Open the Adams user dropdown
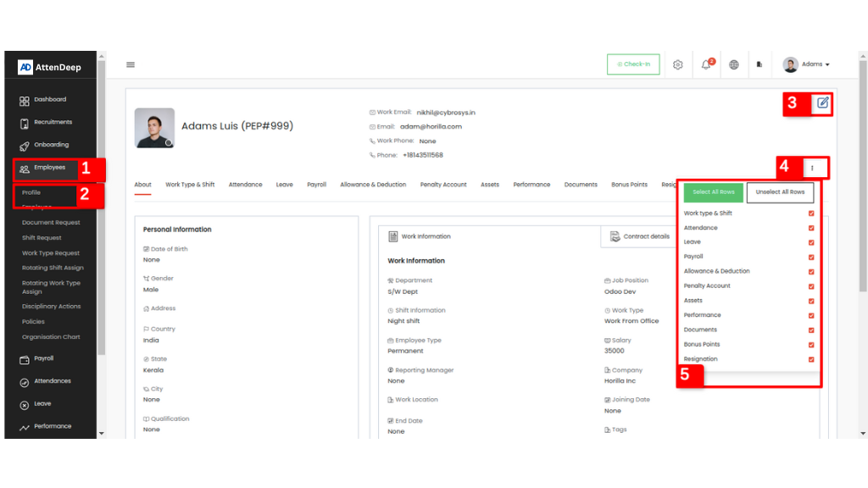Screen dimensions: 868x488 click(x=806, y=64)
